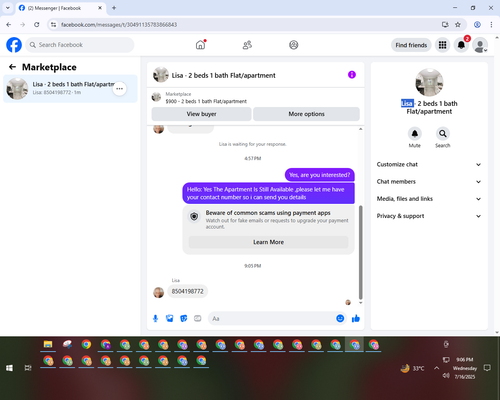Click the $900 - 2 beds listing text
Screen dimensions: 500x400
pyautogui.click(x=206, y=101)
